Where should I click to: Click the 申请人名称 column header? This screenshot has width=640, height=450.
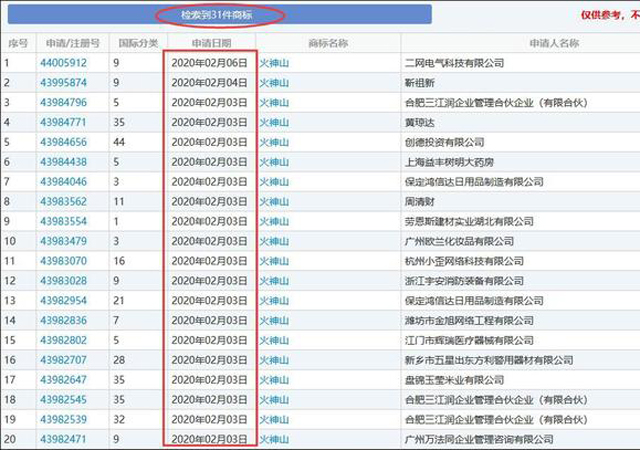554,43
